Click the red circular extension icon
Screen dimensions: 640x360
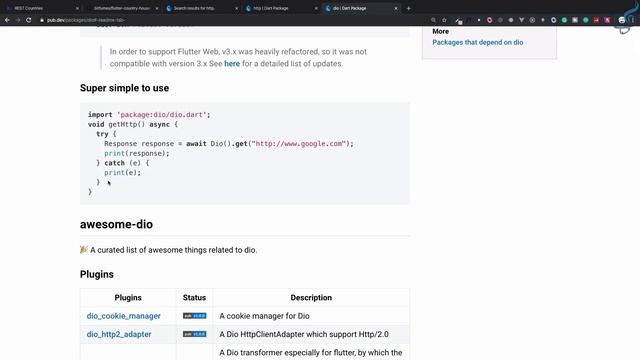click(x=489, y=20)
